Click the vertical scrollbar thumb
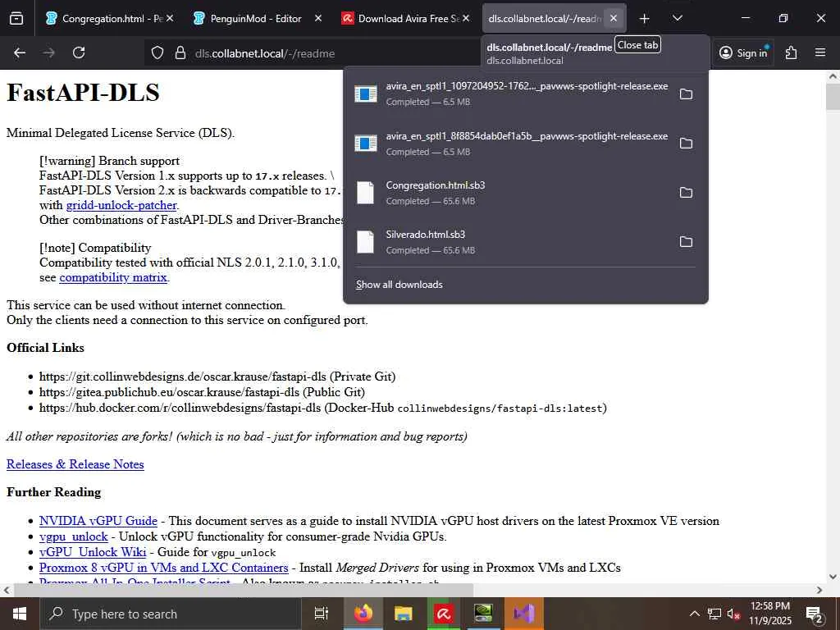Screen dimensions: 840x630 click(x=833, y=97)
